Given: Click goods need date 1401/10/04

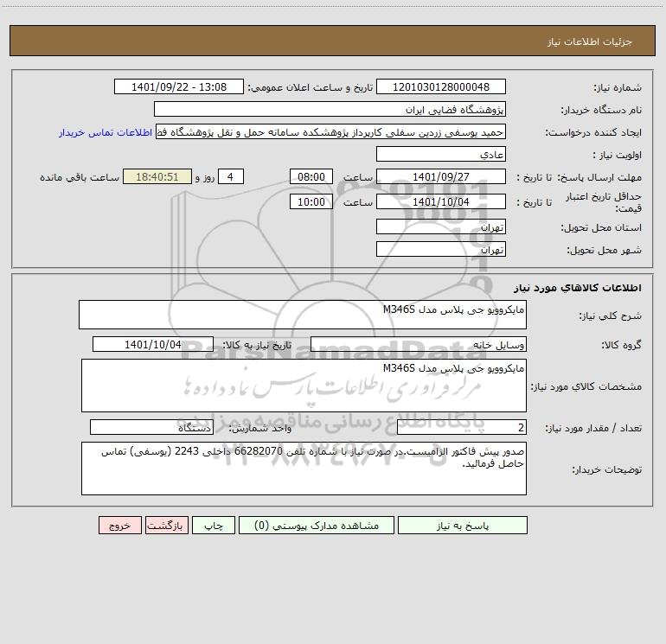Looking at the screenshot, I should 153,344.
